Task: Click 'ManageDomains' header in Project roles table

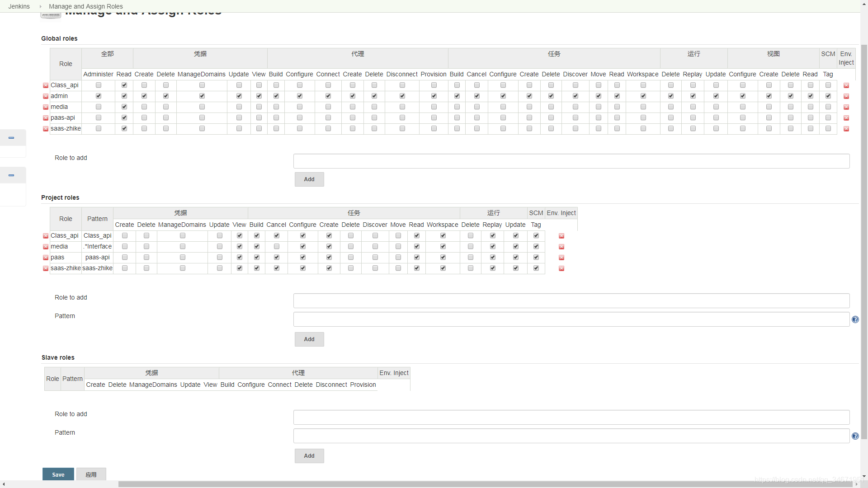Action: [182, 225]
